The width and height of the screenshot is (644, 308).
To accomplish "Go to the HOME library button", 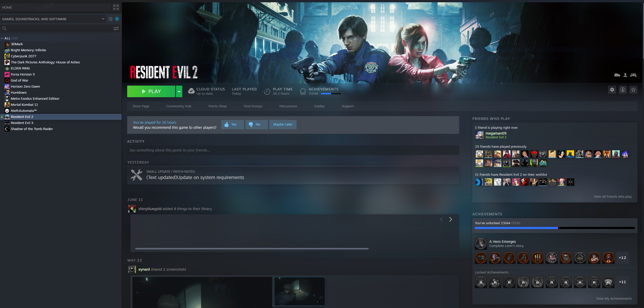I will (x=55, y=7).
